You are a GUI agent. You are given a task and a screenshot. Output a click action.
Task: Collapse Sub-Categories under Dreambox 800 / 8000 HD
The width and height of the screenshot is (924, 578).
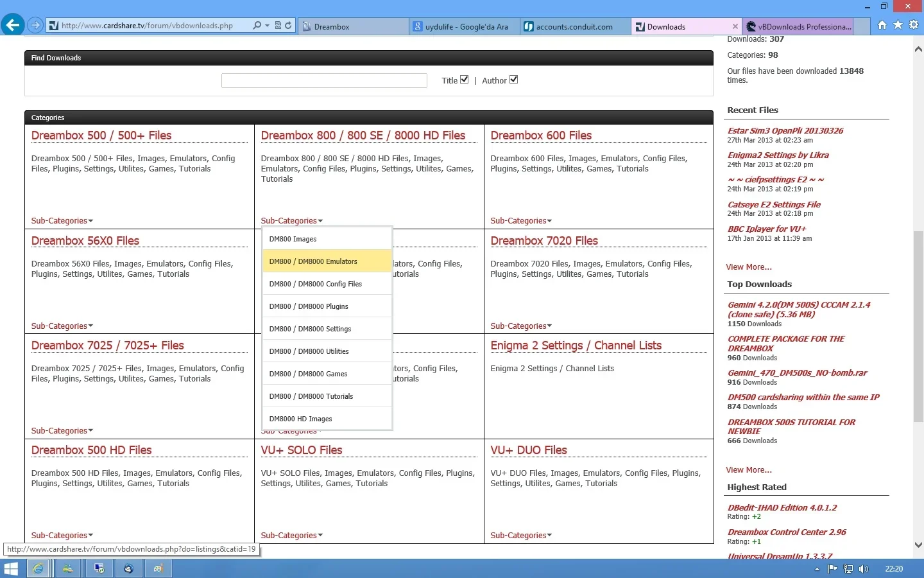pyautogui.click(x=292, y=221)
